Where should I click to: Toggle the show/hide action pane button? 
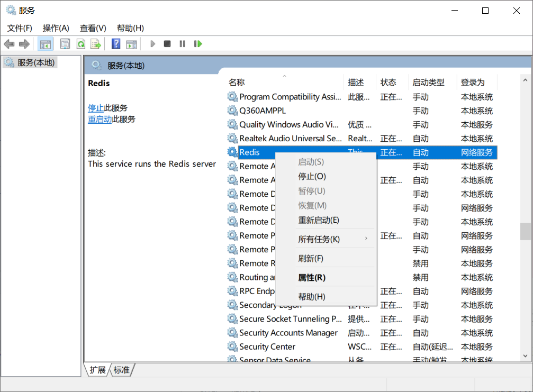pos(131,44)
